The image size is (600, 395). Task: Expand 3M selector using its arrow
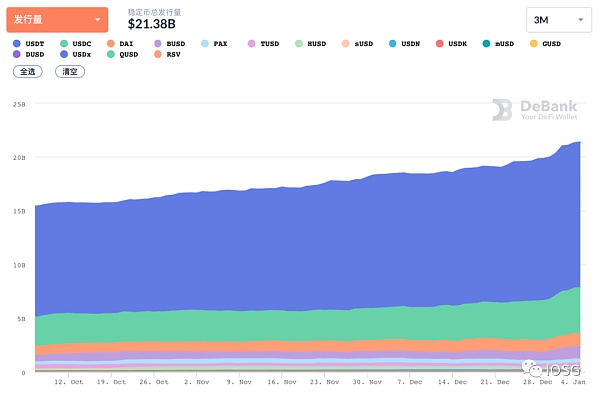pos(580,20)
